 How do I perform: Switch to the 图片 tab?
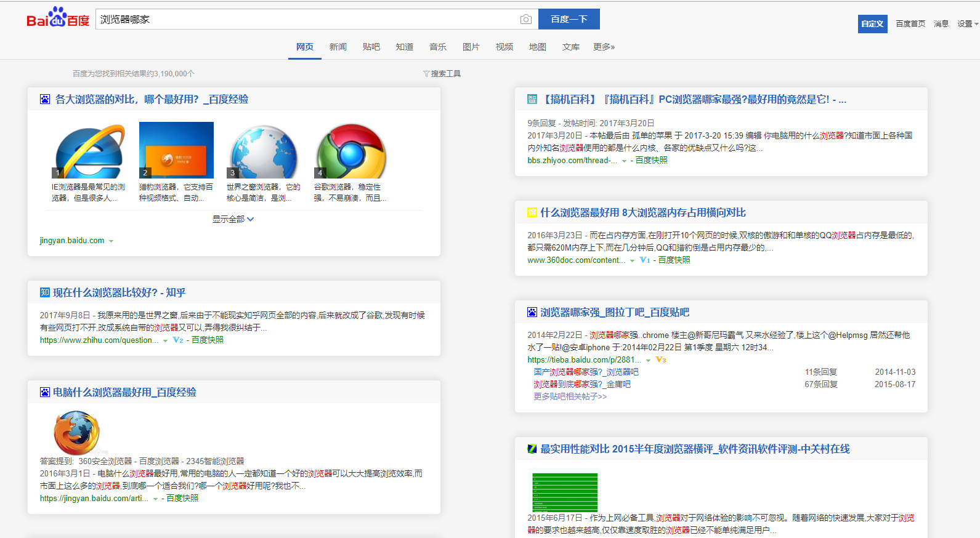click(471, 47)
